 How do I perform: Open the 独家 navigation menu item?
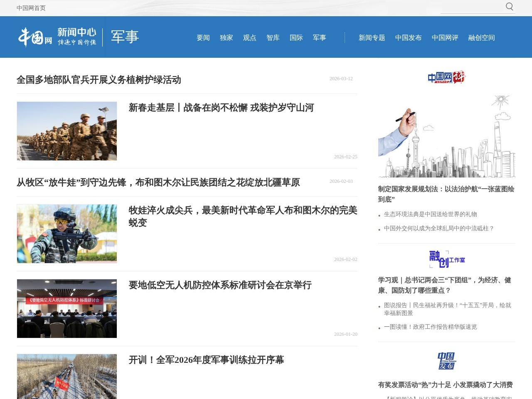pyautogui.click(x=226, y=37)
